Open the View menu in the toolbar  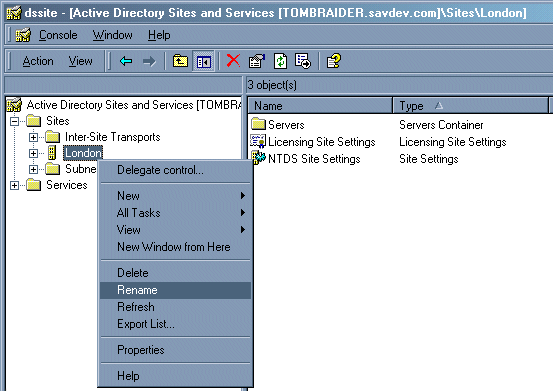(x=80, y=61)
